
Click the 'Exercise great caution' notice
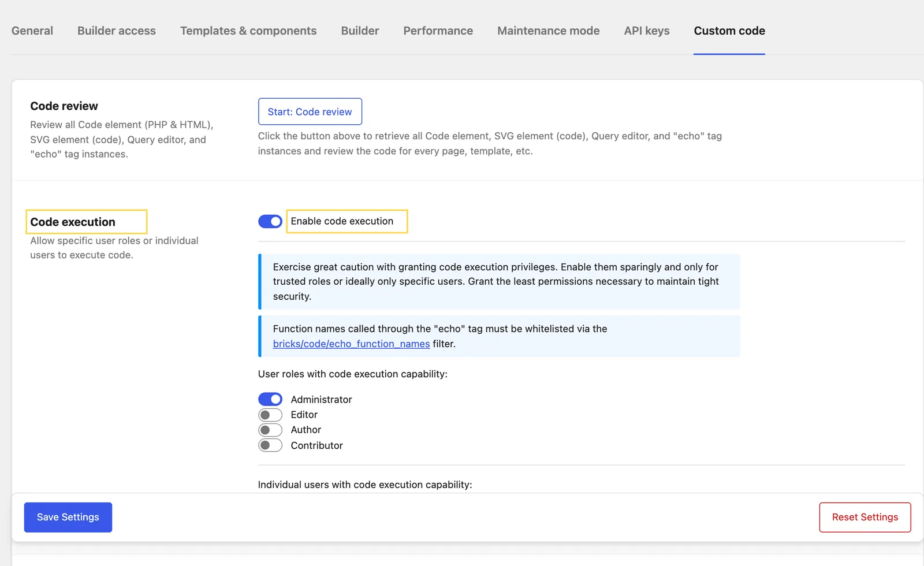pyautogui.click(x=499, y=282)
